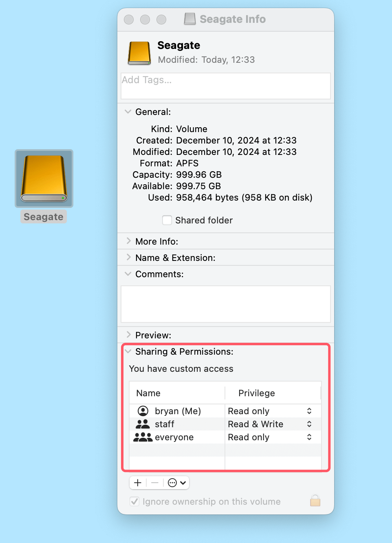
Task: Expand the Name & Extension section
Action: pos(128,257)
